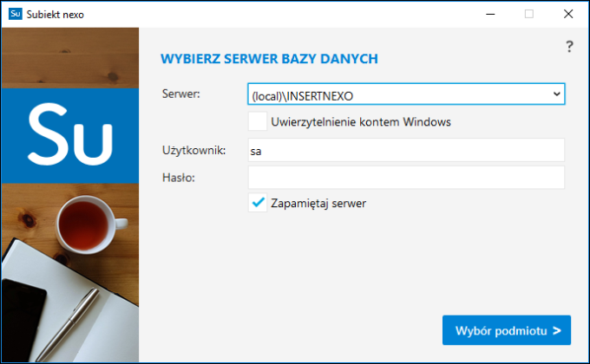Uncheck Zapamiętaj serwer checkbox
Image resolution: width=590 pixels, height=364 pixels.
[258, 203]
